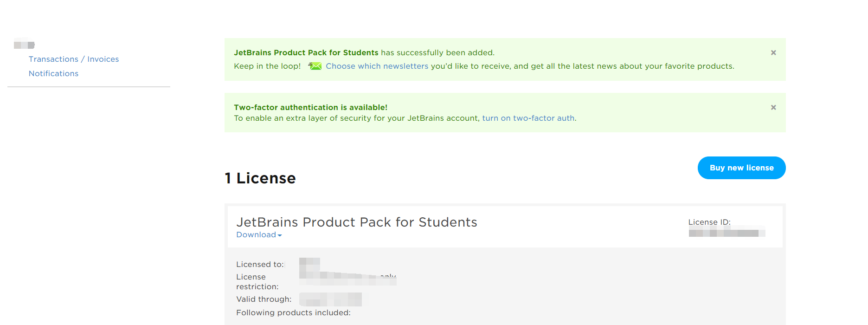Follow the Choose which newsletters link
The width and height of the screenshot is (868, 325).
pyautogui.click(x=377, y=66)
